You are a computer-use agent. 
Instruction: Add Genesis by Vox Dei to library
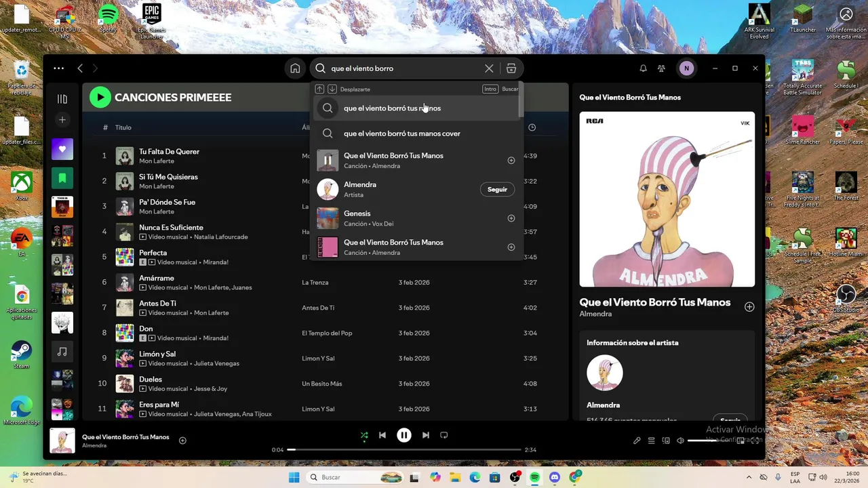[511, 218]
